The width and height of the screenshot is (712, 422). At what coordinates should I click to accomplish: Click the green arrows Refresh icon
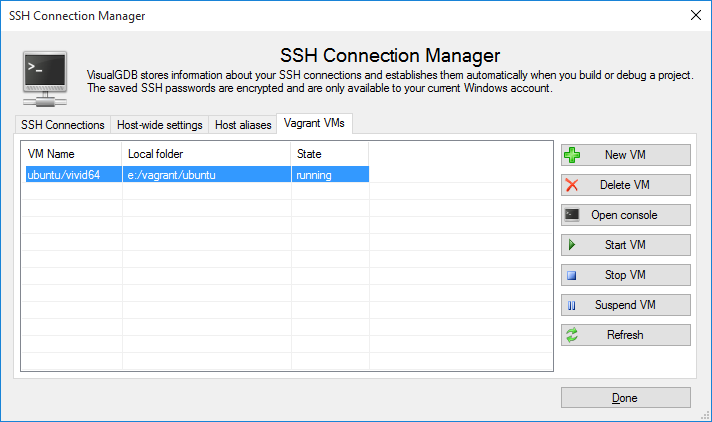[x=572, y=335]
